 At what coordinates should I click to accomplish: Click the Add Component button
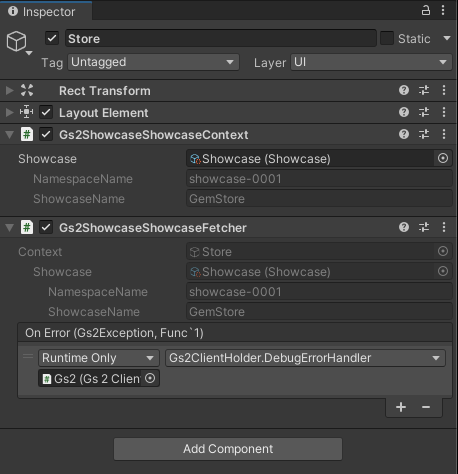coord(228,449)
